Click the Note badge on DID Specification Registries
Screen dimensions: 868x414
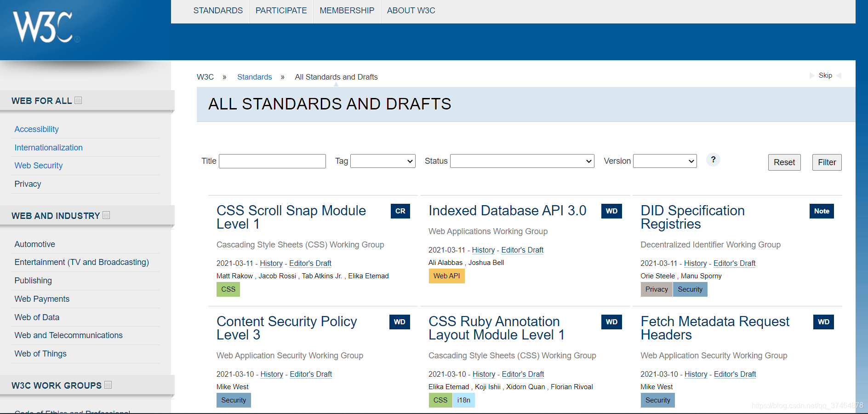click(x=822, y=211)
